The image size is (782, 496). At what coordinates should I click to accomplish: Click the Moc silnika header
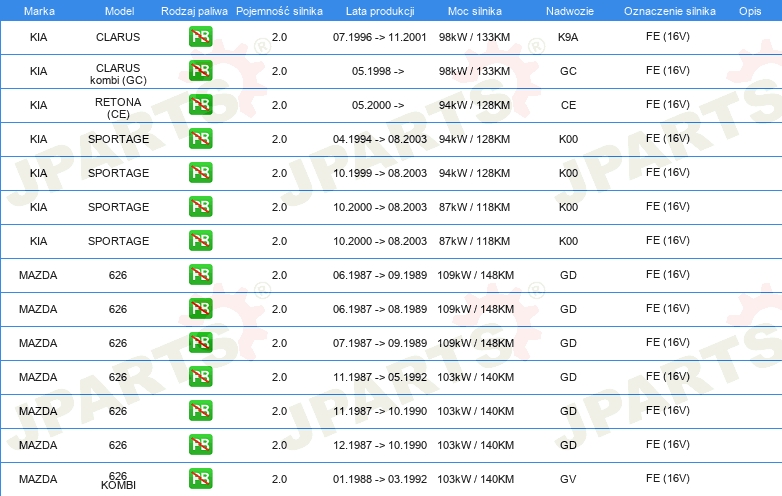point(476,10)
